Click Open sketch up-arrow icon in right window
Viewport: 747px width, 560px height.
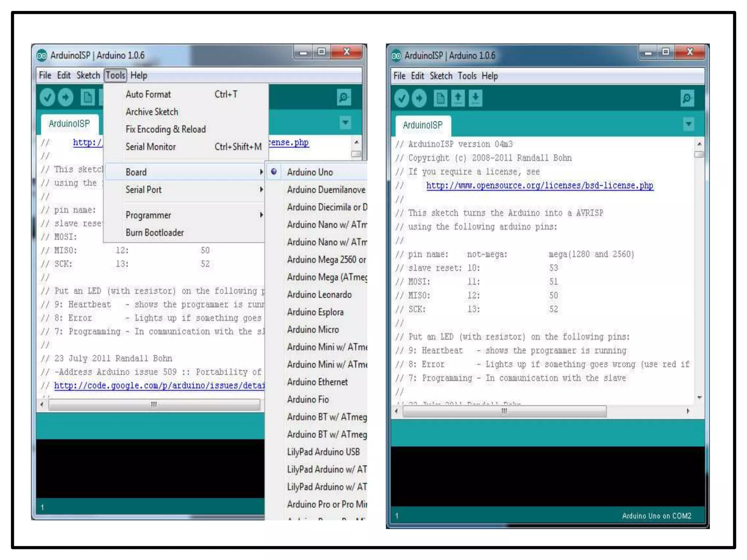pos(458,98)
